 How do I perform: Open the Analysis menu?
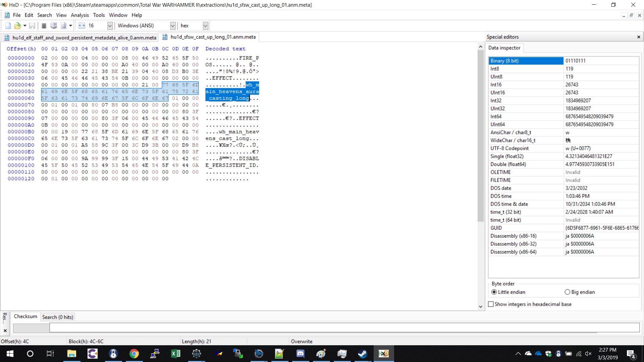tap(79, 15)
